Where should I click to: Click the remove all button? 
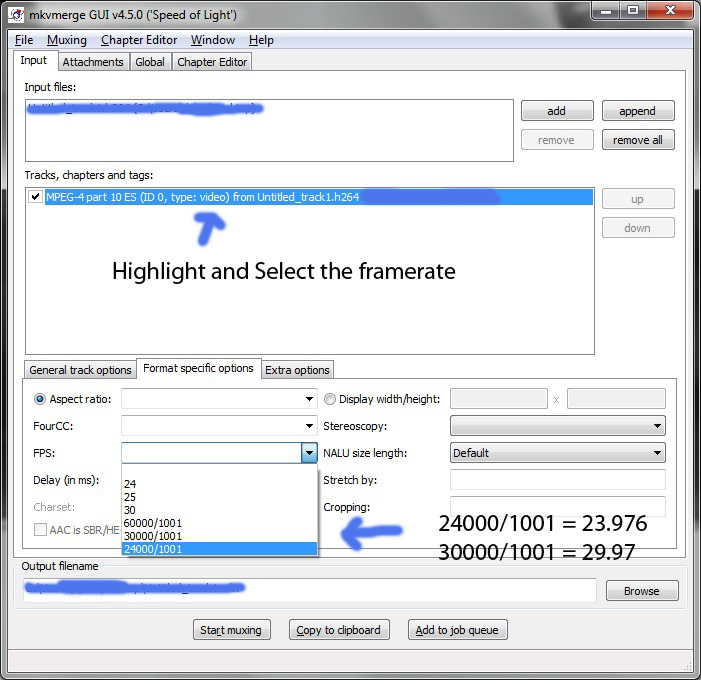pos(638,140)
